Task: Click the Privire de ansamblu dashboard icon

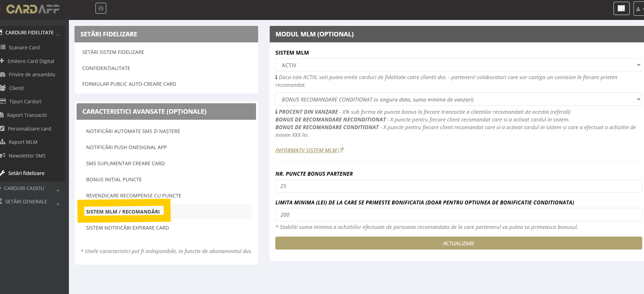Action: pyautogui.click(x=3, y=75)
